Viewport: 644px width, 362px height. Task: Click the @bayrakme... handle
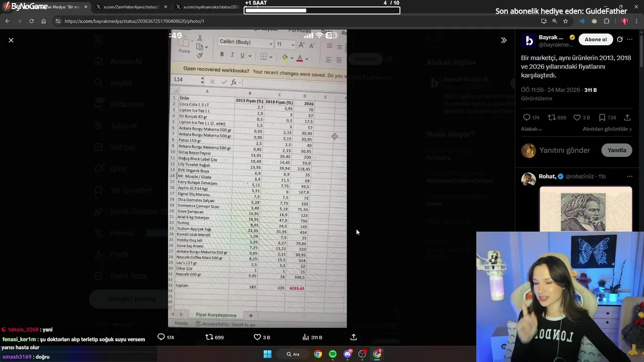click(x=556, y=45)
